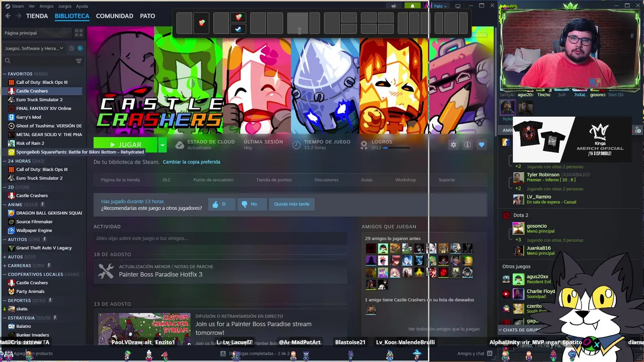Viewport: 644px width, 362px height.
Task: Open the Ayuda menu
Action: (x=82, y=6)
